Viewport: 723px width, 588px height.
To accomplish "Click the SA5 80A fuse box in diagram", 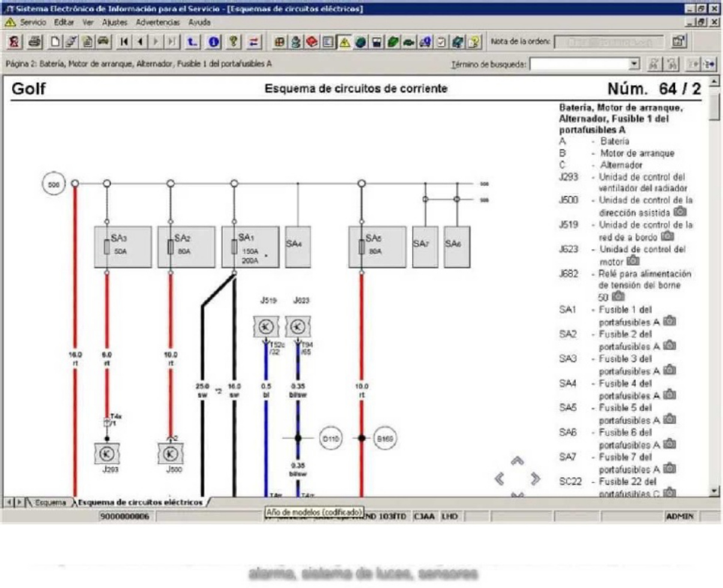I will coord(377,247).
